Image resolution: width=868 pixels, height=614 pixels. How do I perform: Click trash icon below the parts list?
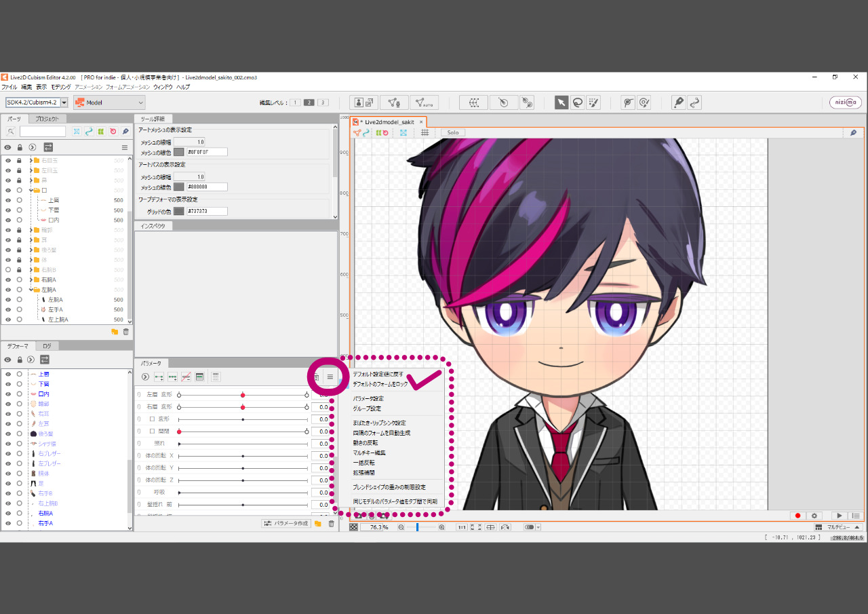[125, 332]
